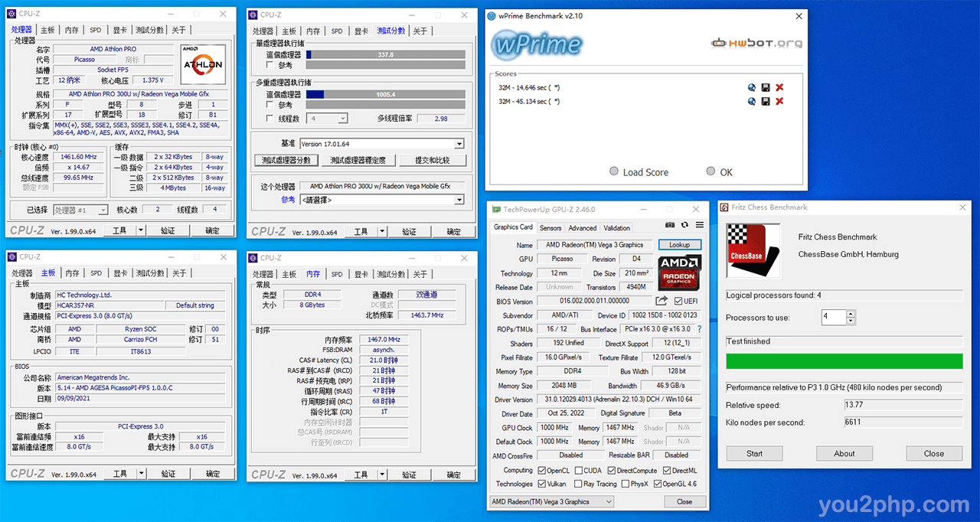Screen dimensions: 980x522
Task: Open the SPD tab in the CPU-Z processor window
Action: 95,30
